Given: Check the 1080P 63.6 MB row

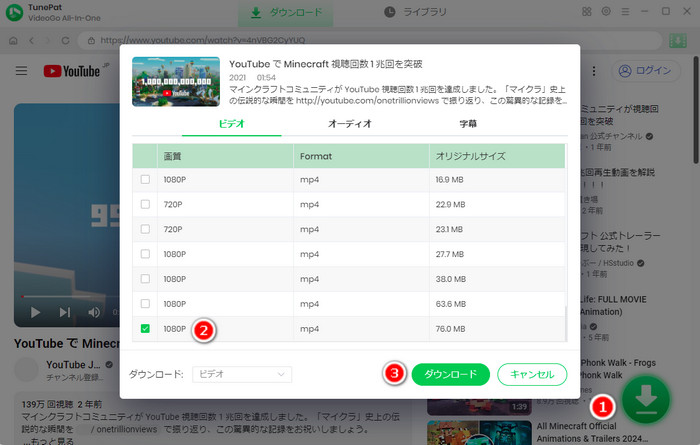Looking at the screenshot, I should coord(145,304).
